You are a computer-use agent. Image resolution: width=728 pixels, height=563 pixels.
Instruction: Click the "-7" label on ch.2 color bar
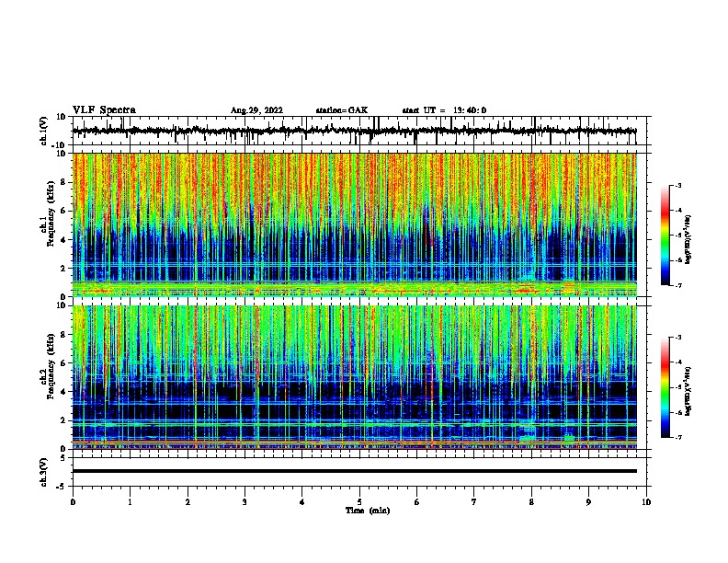tap(677, 437)
